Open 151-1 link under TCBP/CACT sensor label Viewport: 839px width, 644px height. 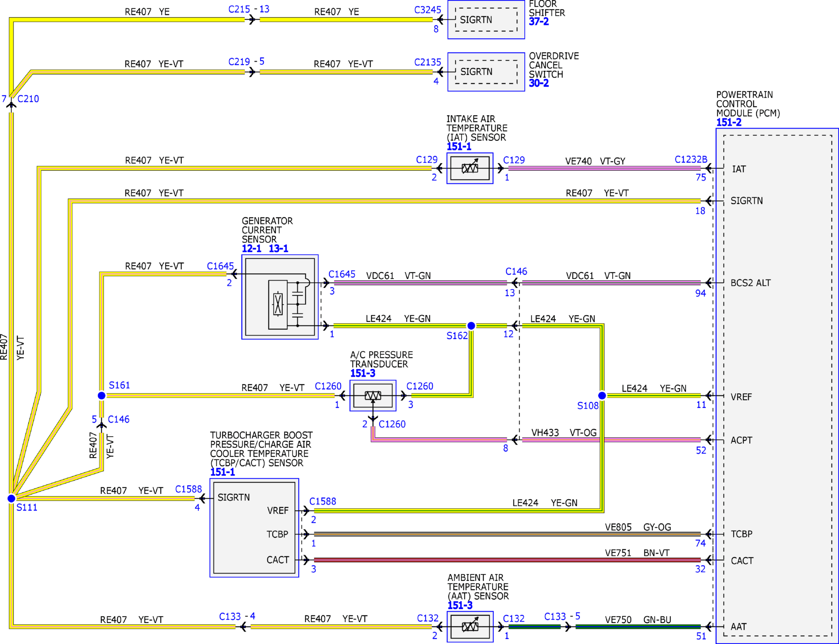pyautogui.click(x=223, y=472)
